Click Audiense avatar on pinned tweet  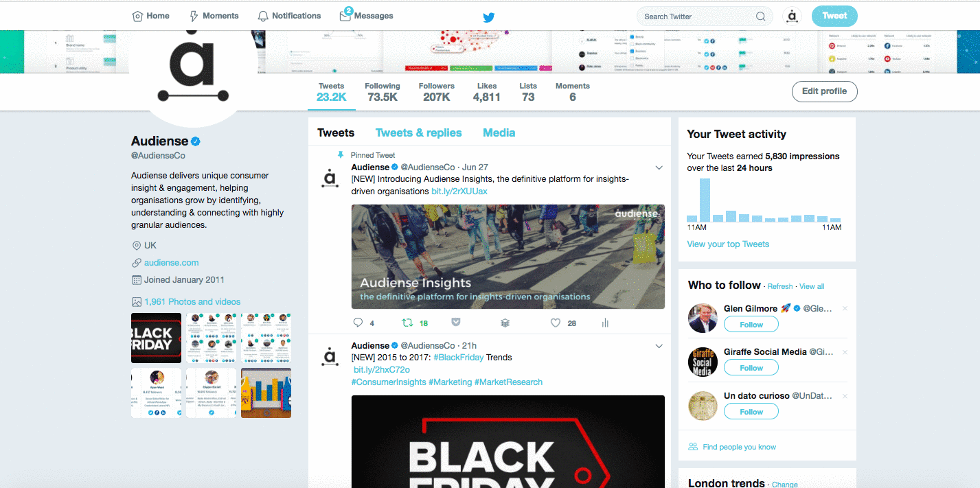330,178
